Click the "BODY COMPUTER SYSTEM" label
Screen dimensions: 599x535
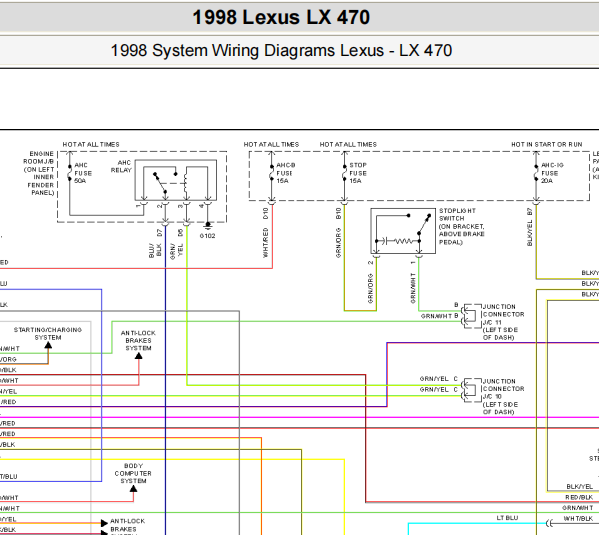point(133,473)
